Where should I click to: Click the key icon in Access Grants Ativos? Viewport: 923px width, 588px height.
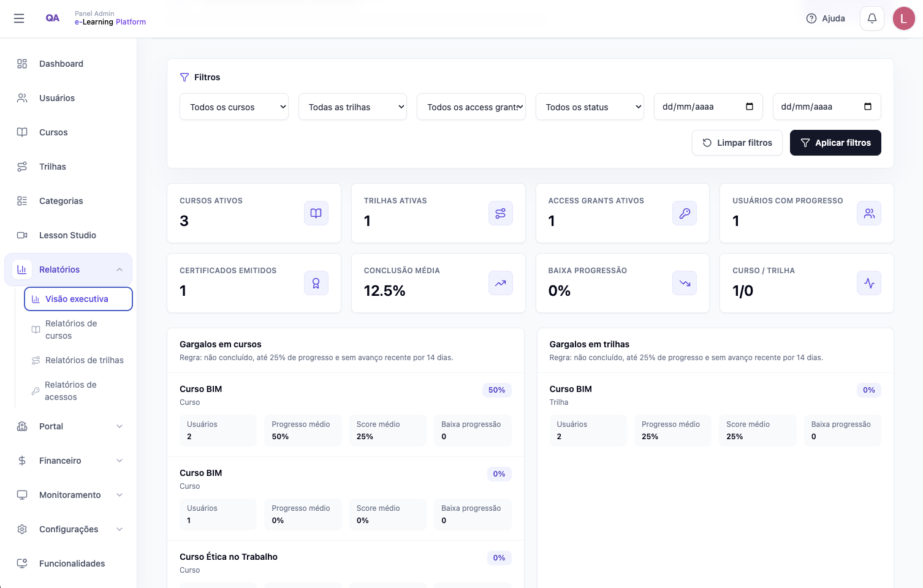(x=685, y=213)
